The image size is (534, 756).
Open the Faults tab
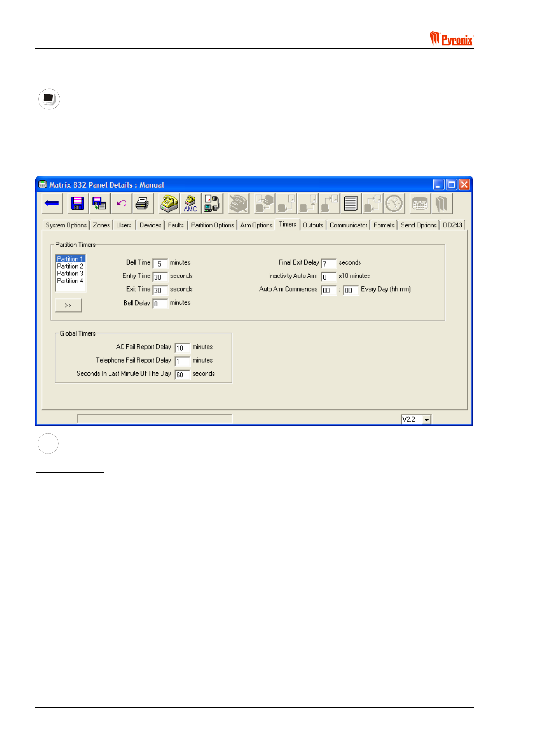(x=176, y=225)
